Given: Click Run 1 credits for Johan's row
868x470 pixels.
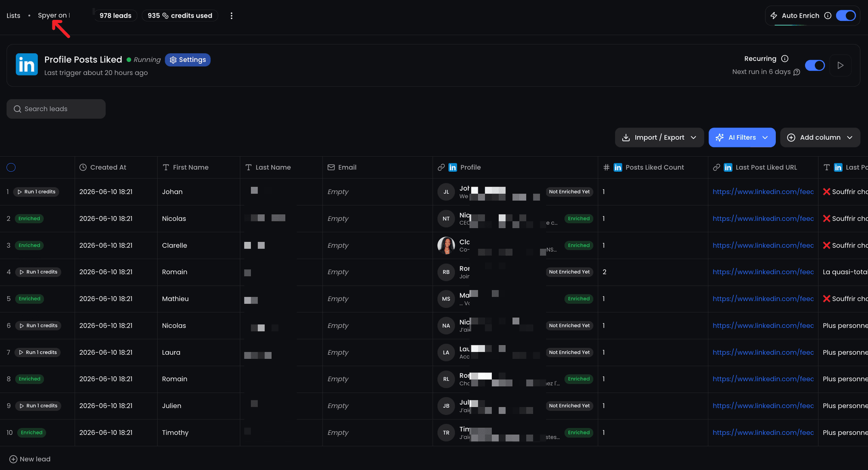Looking at the screenshot, I should point(36,192).
